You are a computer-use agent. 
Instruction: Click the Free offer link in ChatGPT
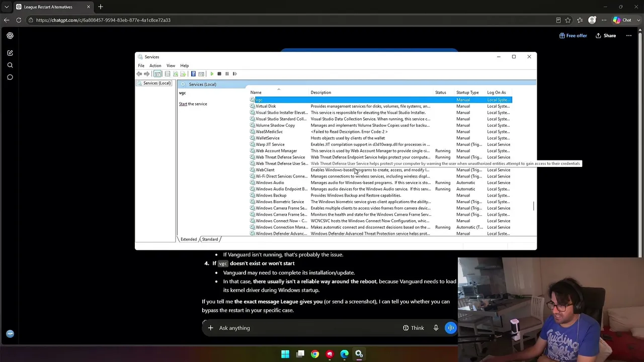point(573,36)
